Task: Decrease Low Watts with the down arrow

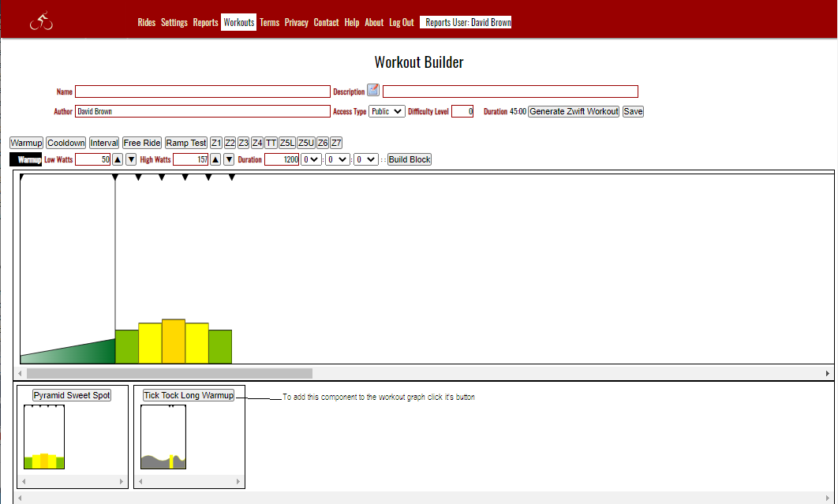Action: click(131, 159)
